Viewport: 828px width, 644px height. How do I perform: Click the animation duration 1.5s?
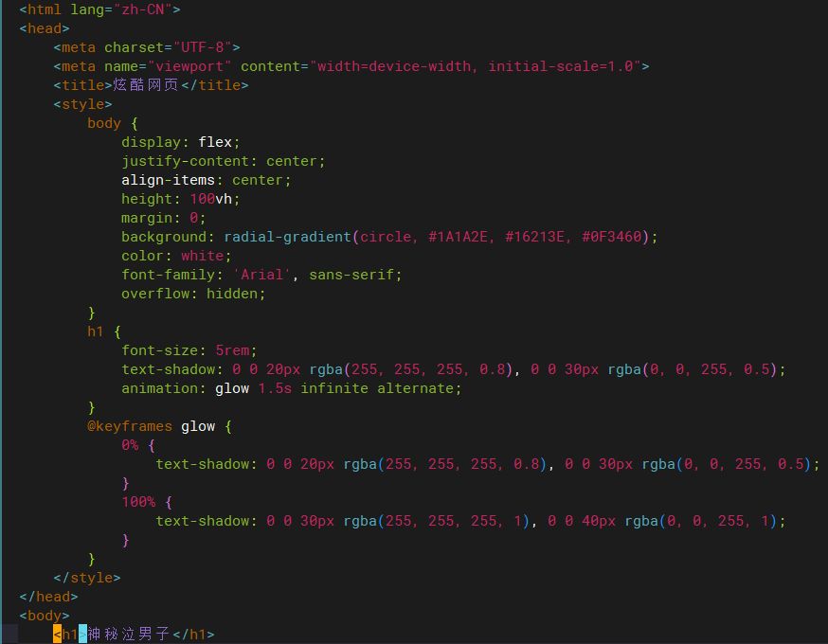[275, 388]
